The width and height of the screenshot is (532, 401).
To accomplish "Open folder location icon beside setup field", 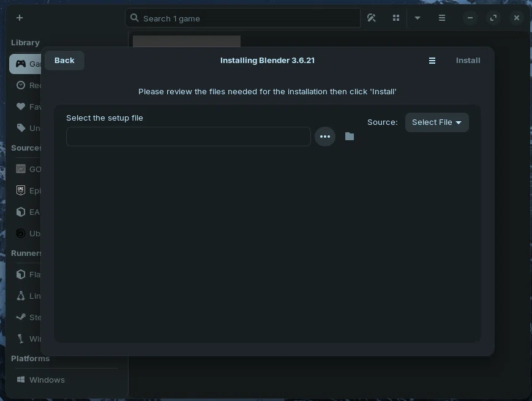I will coord(349,137).
